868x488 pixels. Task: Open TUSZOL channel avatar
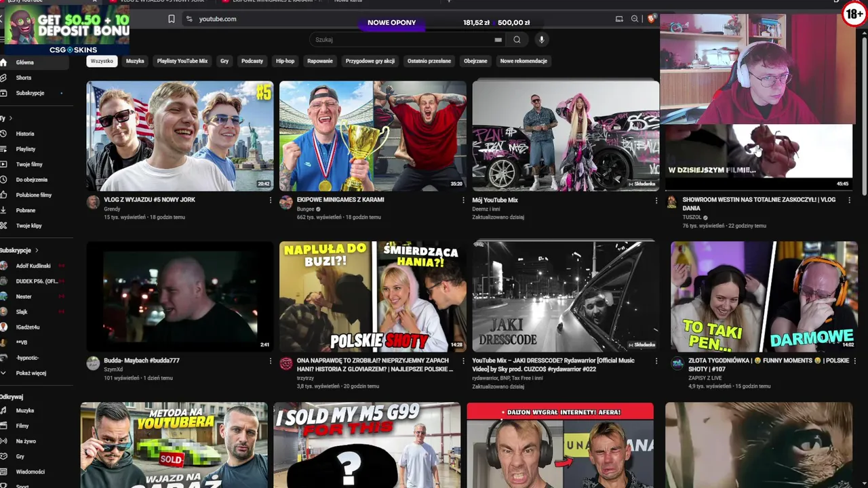tap(672, 202)
